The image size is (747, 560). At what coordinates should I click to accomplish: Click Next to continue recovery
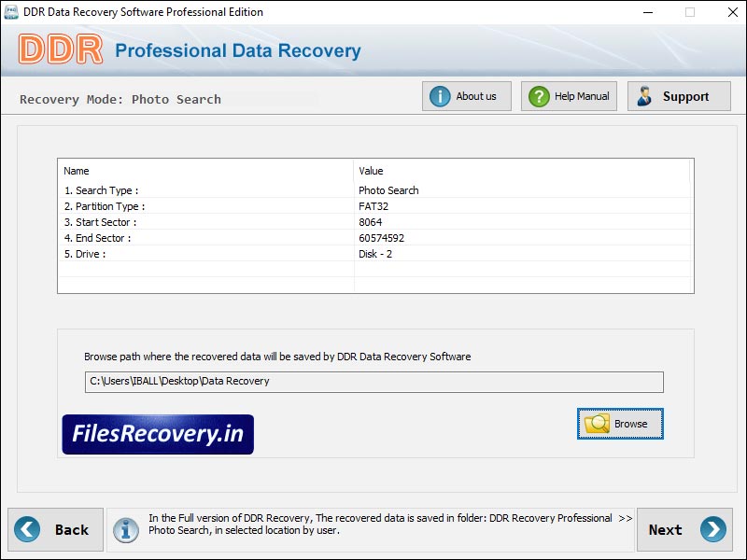point(686,529)
